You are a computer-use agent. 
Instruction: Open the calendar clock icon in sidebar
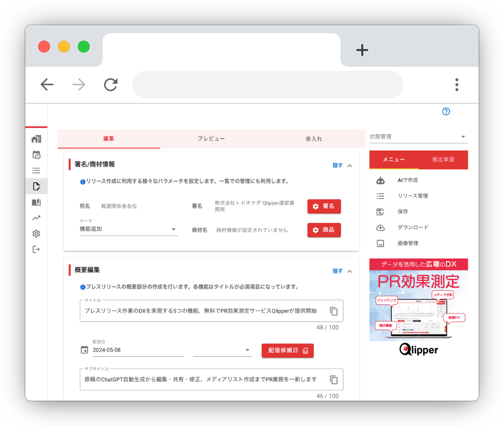36,155
